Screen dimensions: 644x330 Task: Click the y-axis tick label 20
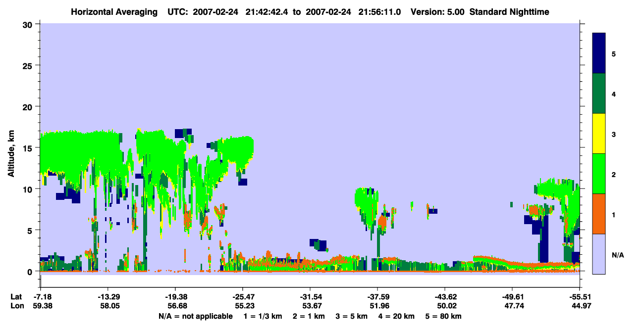[28, 106]
